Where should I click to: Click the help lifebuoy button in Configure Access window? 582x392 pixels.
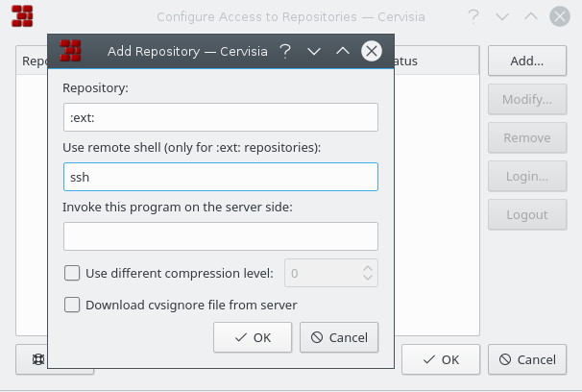pos(32,359)
